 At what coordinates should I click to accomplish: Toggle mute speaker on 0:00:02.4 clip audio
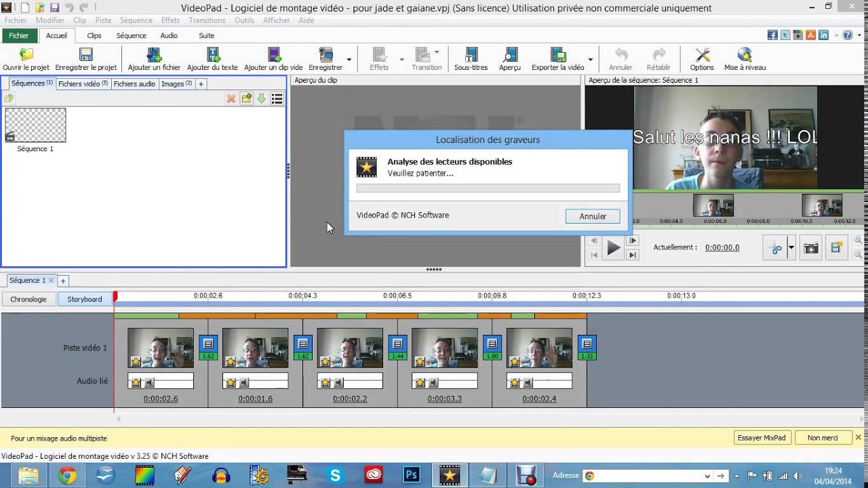click(x=528, y=382)
